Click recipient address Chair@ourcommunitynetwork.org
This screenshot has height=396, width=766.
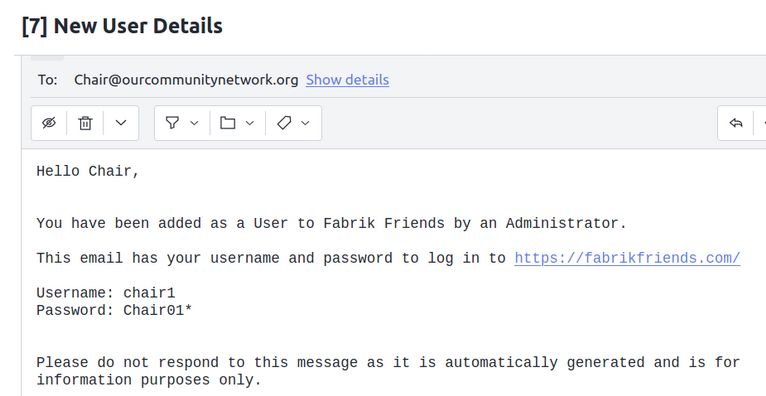click(186, 80)
